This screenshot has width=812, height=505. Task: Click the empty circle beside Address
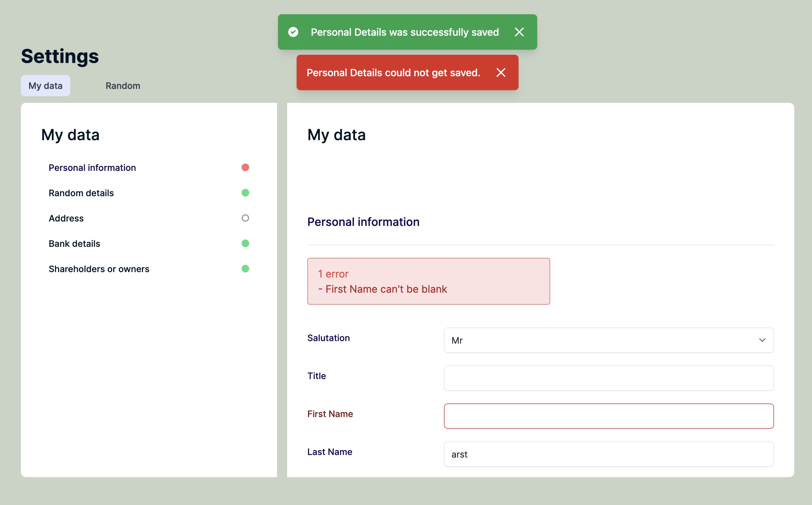pos(245,218)
